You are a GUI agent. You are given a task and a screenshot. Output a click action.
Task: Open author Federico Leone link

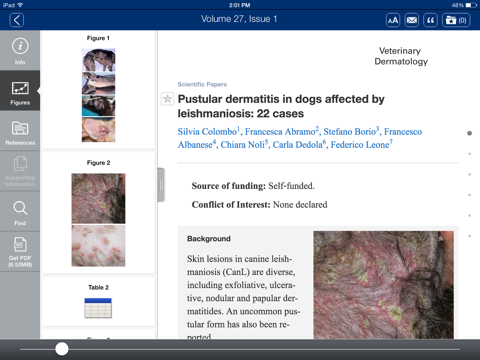[361, 144]
